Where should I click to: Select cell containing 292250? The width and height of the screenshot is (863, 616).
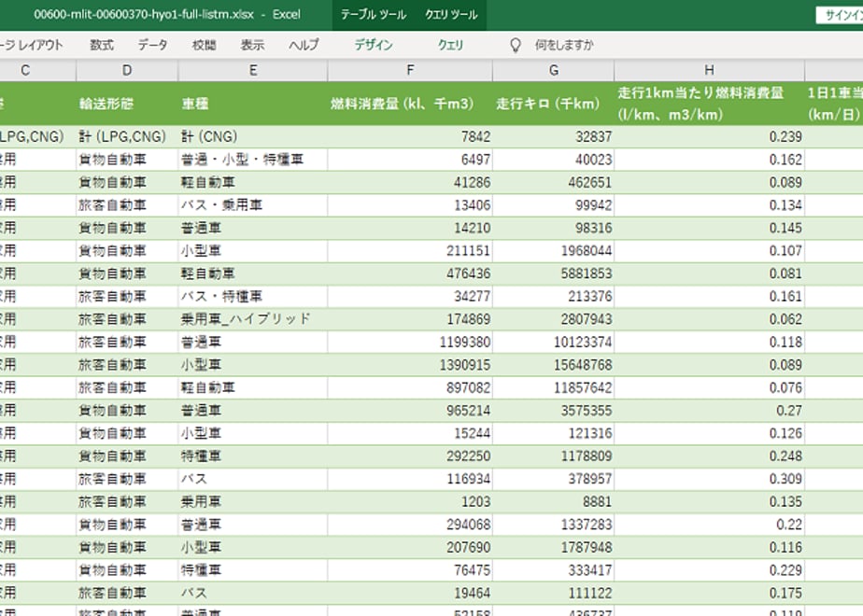pyautogui.click(x=410, y=456)
